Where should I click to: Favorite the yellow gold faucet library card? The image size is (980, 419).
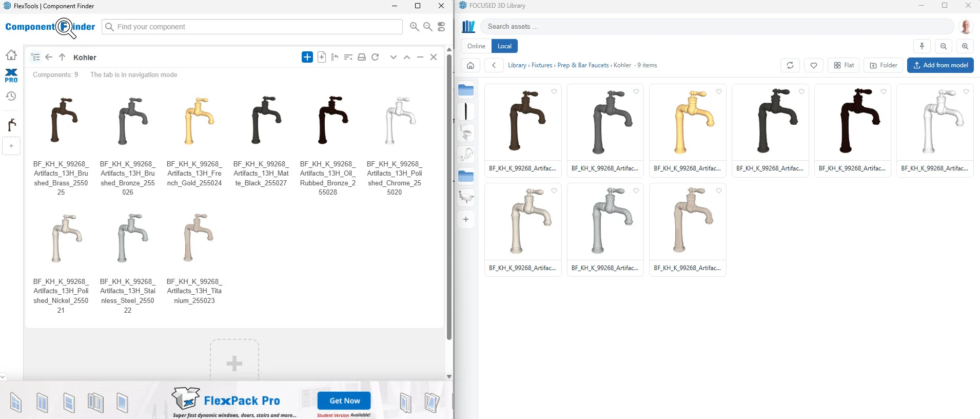(x=719, y=92)
